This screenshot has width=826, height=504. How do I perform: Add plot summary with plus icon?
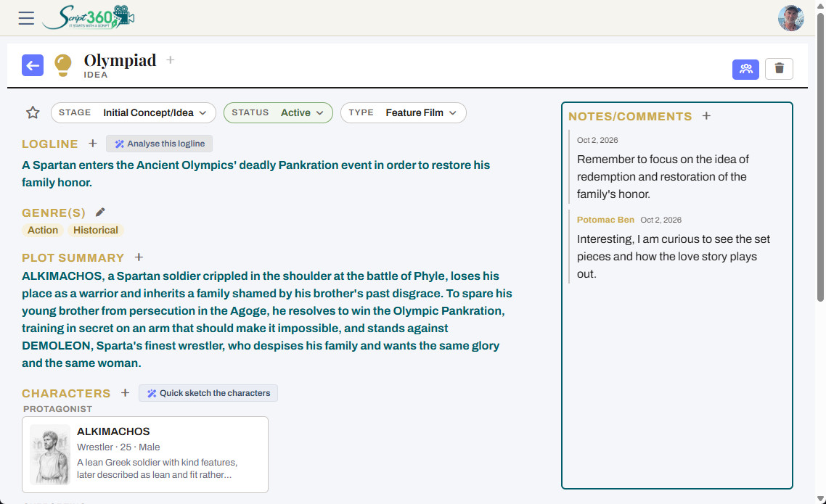click(139, 257)
